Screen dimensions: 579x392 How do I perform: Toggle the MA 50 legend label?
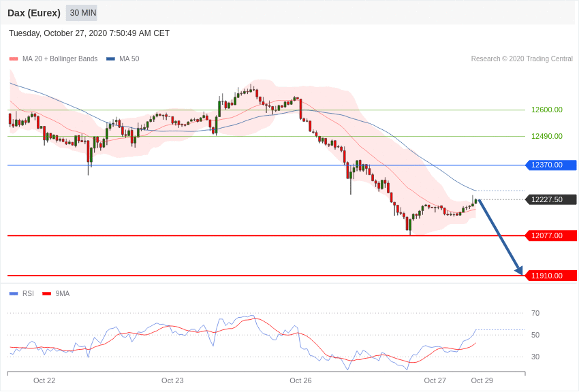[129, 59]
